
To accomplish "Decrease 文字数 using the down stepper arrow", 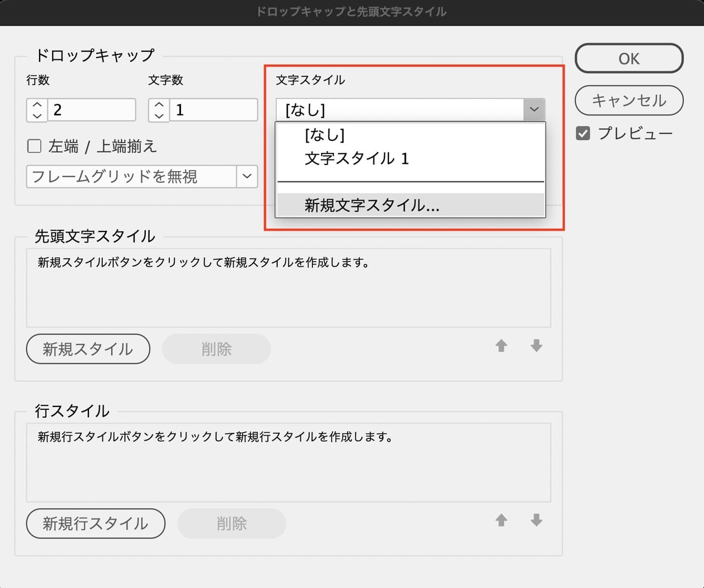I will pyautogui.click(x=158, y=116).
